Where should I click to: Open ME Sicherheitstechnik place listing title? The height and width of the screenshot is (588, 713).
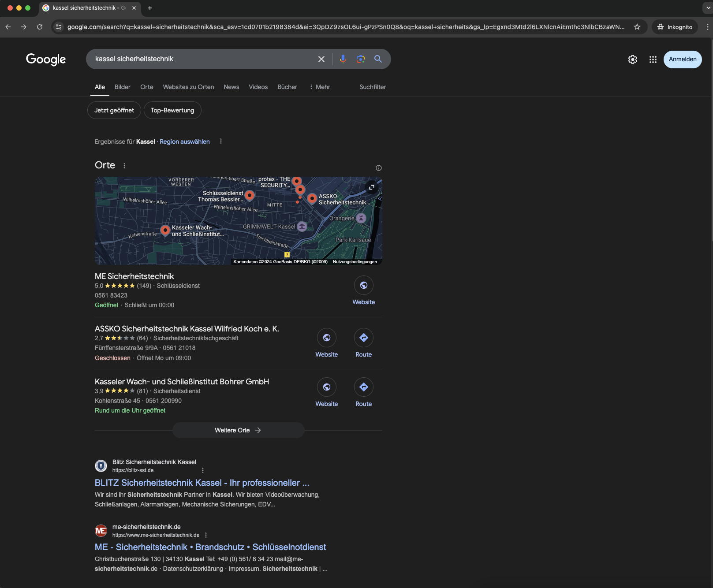click(134, 276)
